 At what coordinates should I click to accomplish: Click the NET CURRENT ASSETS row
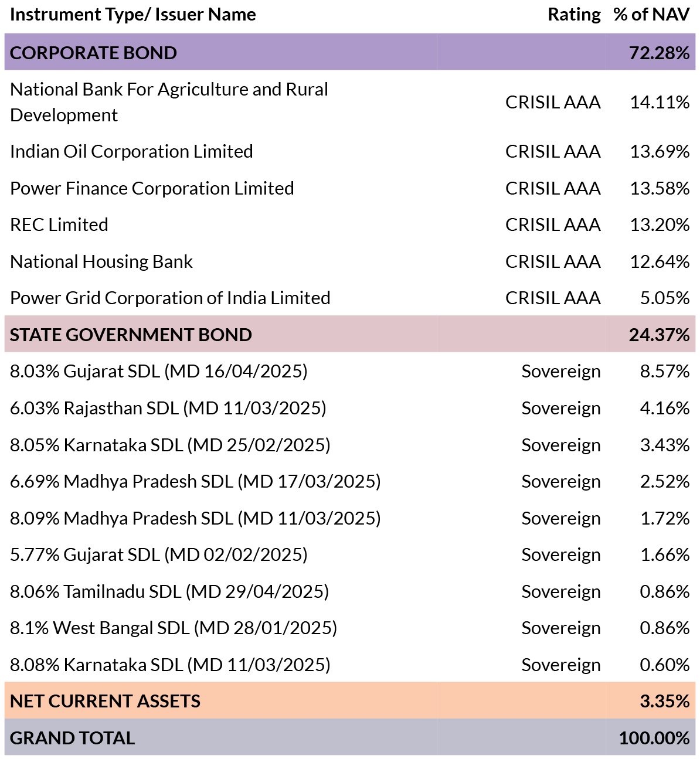[106, 701]
